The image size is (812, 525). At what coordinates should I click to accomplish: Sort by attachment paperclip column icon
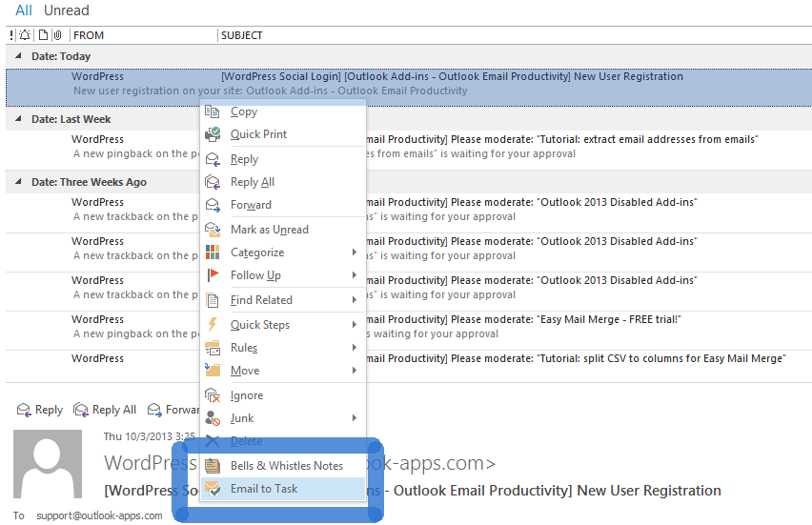(58, 35)
